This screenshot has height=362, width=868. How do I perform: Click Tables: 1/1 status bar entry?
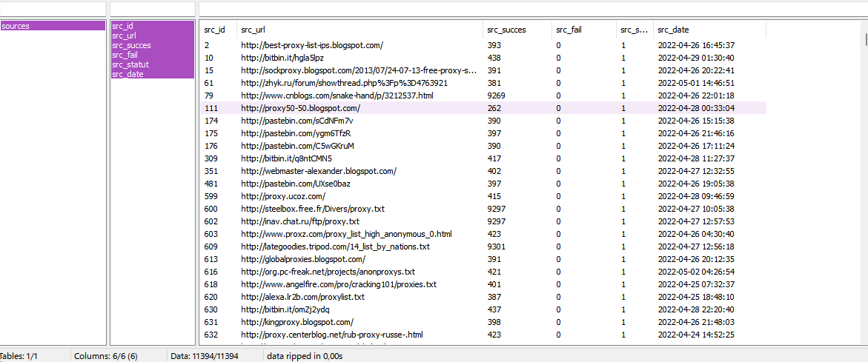(19, 356)
